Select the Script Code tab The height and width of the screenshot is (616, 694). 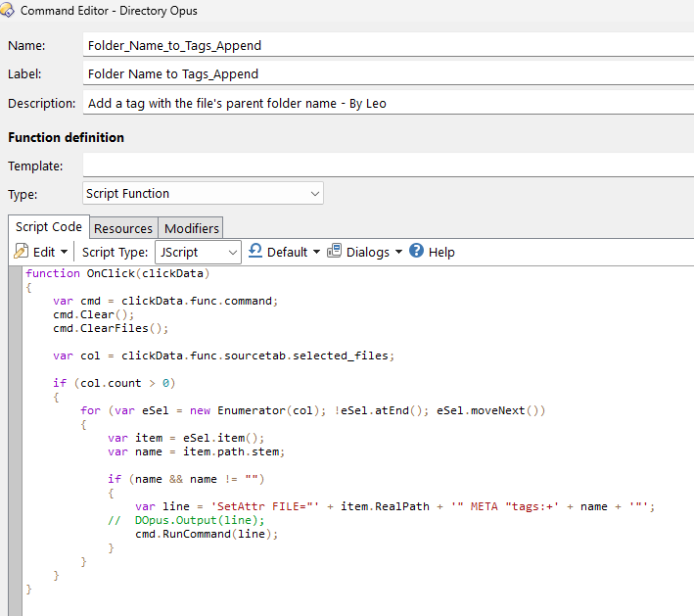coord(48,227)
